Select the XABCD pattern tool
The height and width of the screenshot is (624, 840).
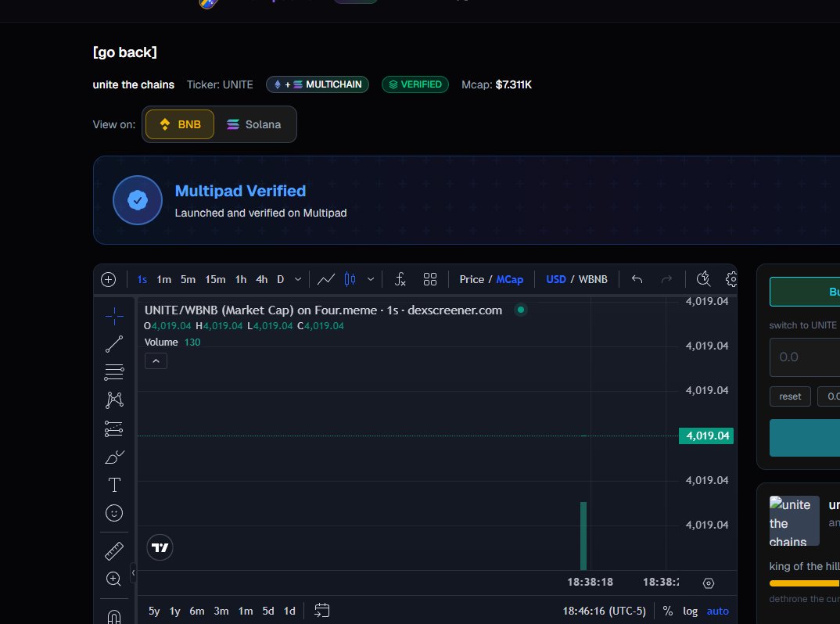pyautogui.click(x=114, y=400)
